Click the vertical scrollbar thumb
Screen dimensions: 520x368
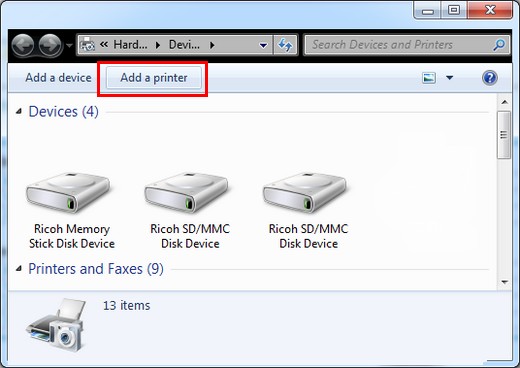(504, 135)
